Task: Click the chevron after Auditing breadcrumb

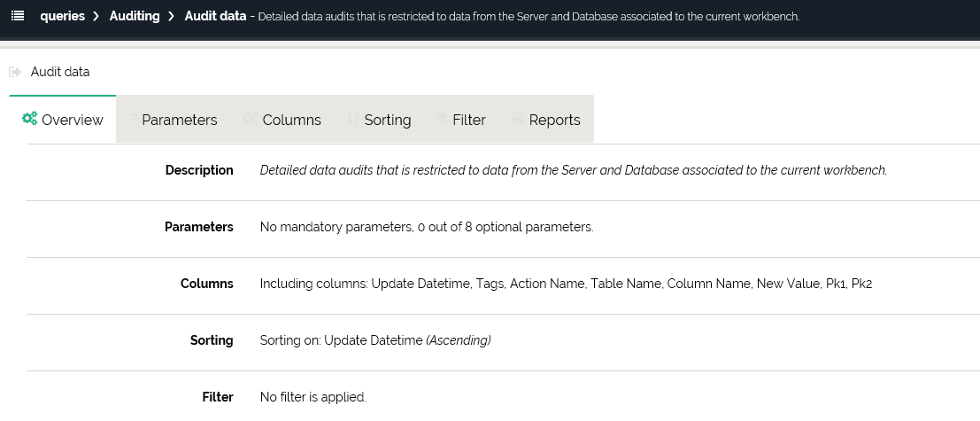Action: click(x=172, y=16)
